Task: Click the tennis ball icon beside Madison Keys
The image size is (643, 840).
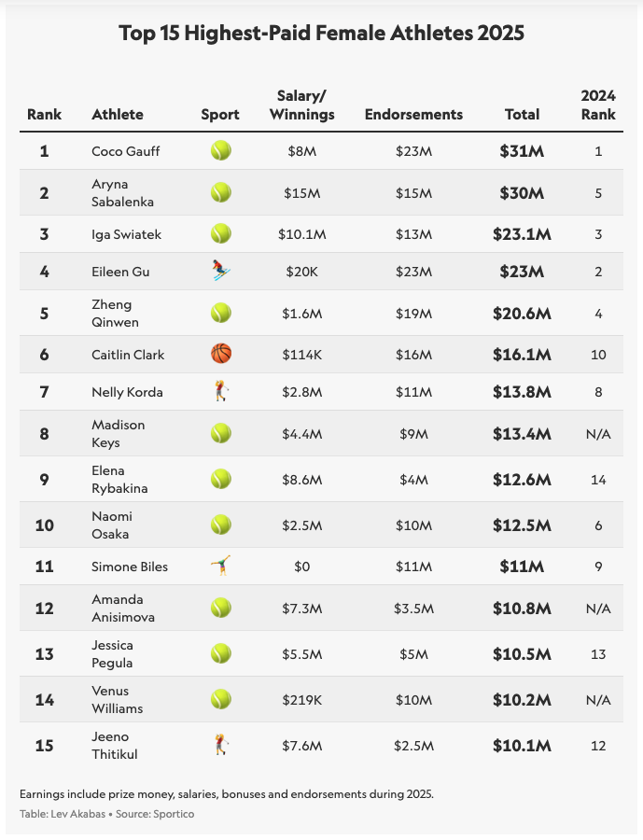Action: [x=220, y=433]
